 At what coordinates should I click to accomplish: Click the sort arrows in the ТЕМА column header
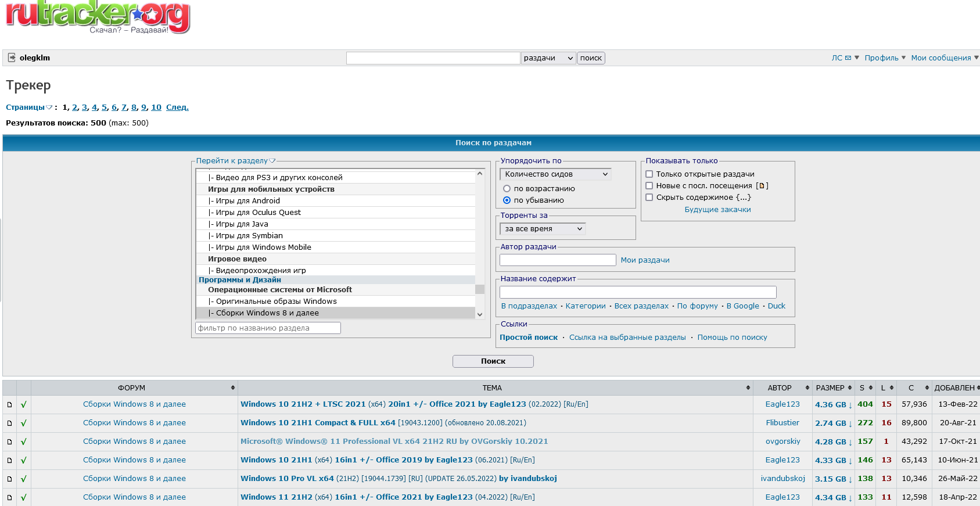tap(748, 387)
